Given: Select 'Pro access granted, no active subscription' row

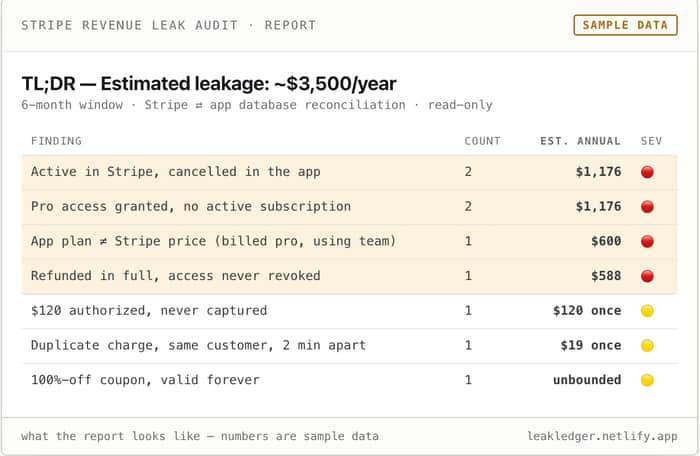Looking at the screenshot, I should coord(349,207).
